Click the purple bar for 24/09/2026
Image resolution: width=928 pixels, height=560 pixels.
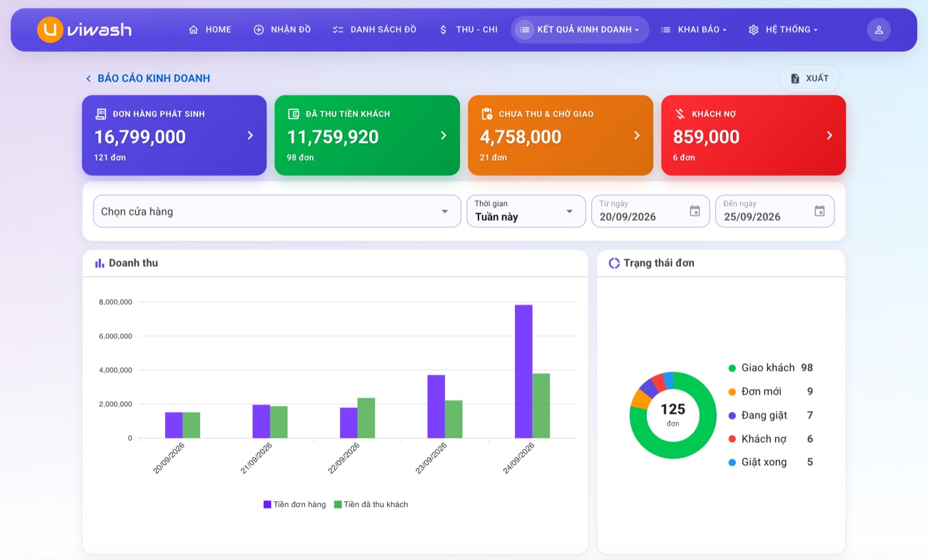(524, 371)
